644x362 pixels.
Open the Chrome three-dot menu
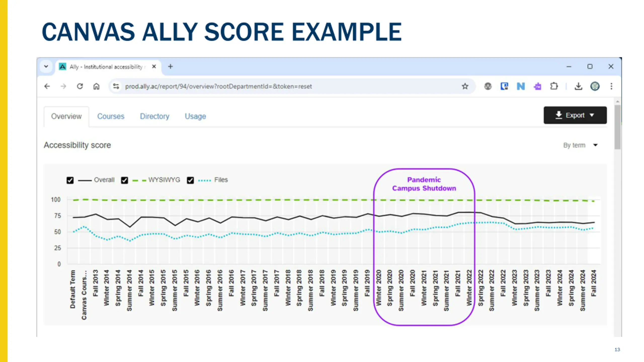coord(611,86)
